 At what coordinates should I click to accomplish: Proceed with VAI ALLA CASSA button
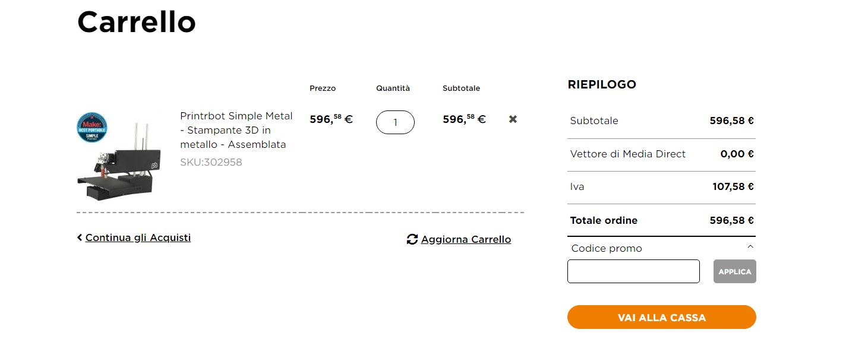click(662, 317)
